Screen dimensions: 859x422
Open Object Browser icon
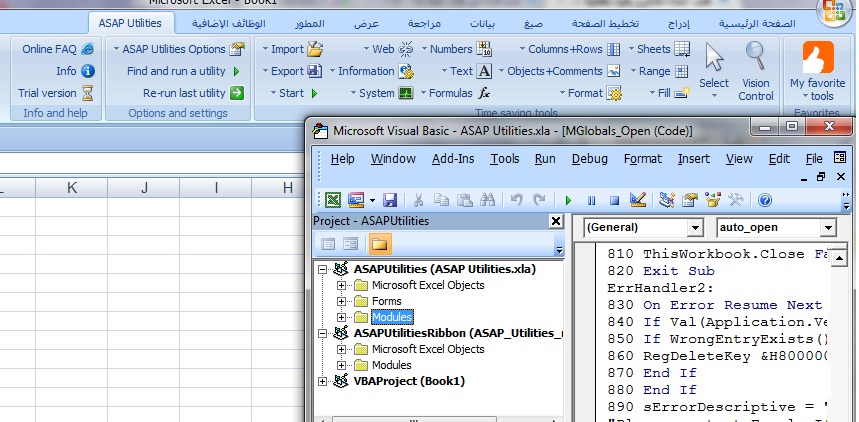[x=712, y=200]
